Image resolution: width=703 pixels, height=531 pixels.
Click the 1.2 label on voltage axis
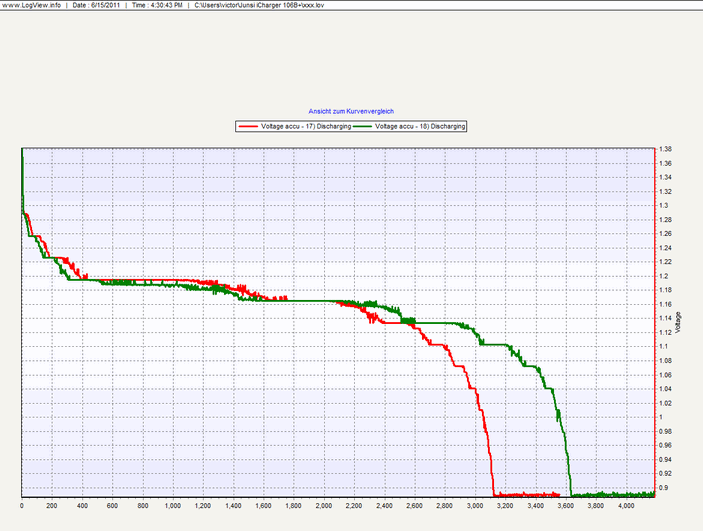(663, 276)
